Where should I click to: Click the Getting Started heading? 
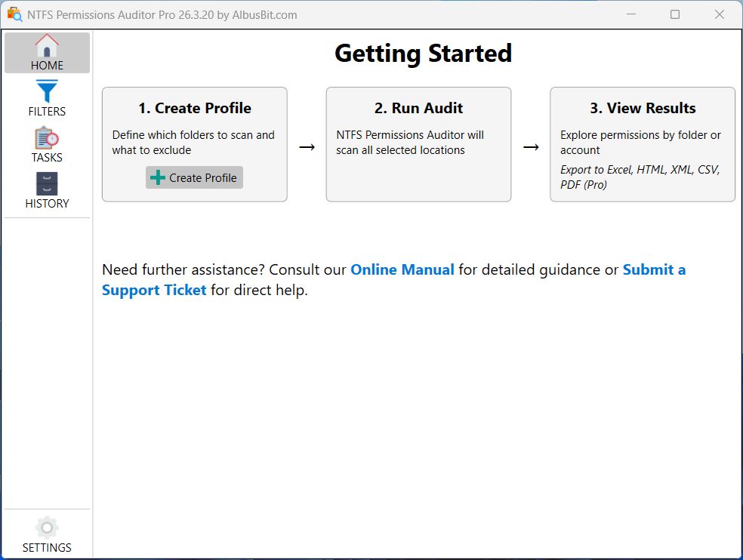tap(423, 54)
